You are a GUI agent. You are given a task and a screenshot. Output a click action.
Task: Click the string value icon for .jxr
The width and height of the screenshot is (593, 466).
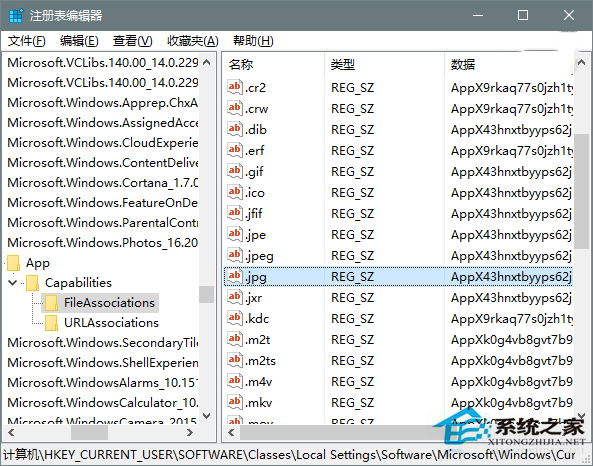(x=234, y=297)
